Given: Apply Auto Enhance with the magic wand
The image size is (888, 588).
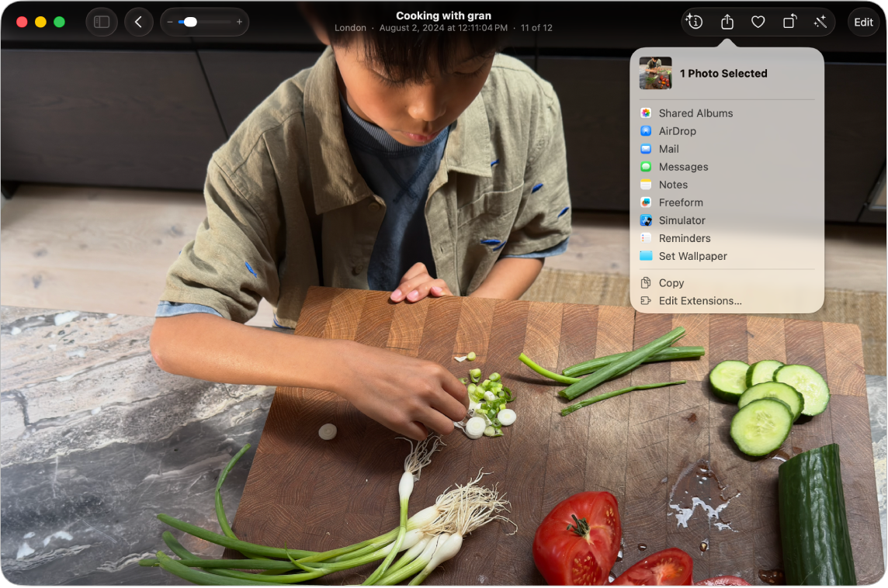Looking at the screenshot, I should pyautogui.click(x=820, y=22).
